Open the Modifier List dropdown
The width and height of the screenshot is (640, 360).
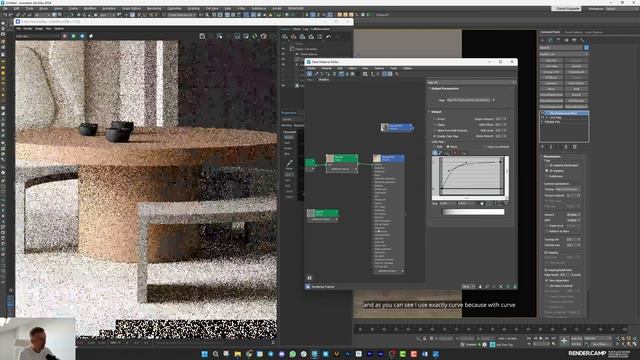pos(563,54)
